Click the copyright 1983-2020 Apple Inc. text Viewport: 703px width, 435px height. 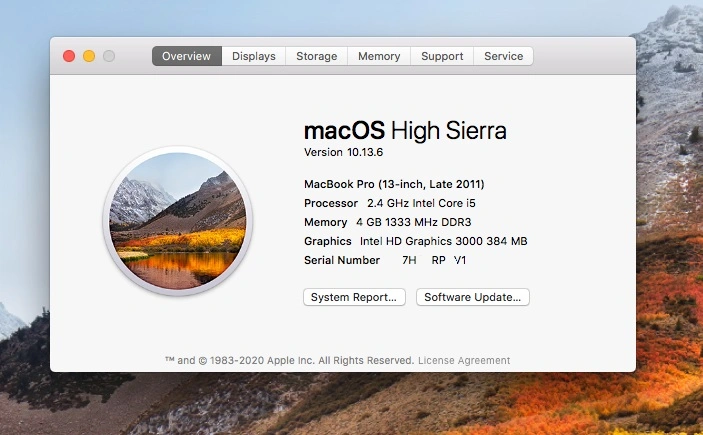(290, 361)
